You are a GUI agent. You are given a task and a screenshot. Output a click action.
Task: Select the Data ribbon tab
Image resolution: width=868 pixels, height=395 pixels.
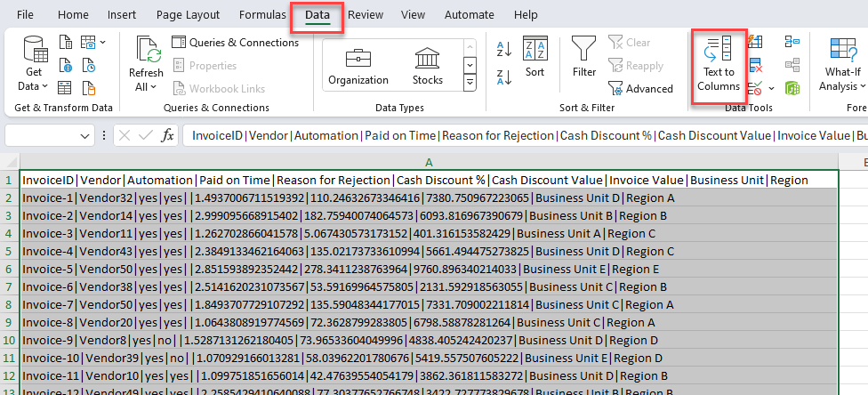[x=317, y=15]
